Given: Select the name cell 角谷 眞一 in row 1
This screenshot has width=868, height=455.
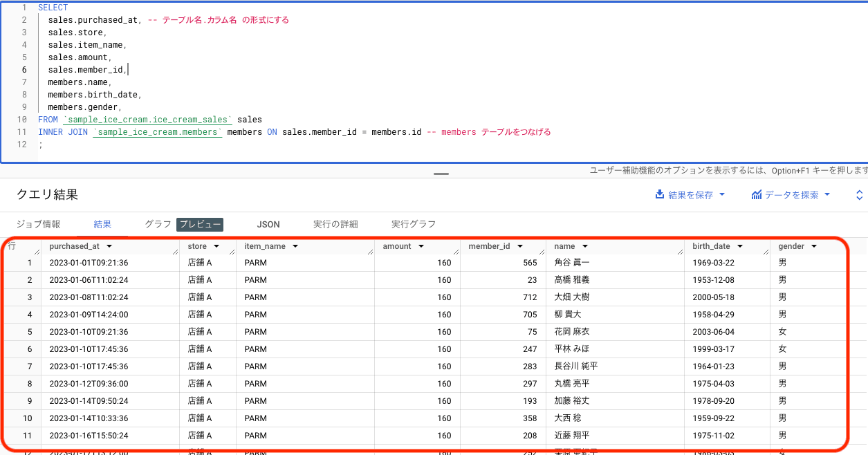Looking at the screenshot, I should tap(572, 263).
